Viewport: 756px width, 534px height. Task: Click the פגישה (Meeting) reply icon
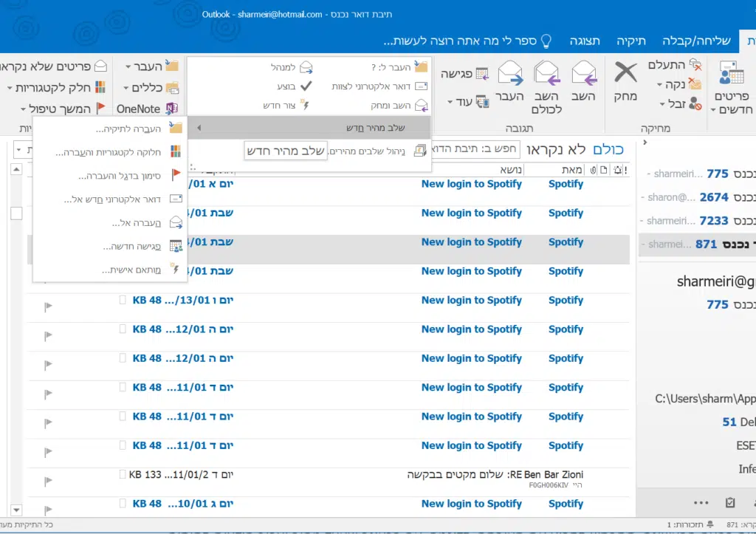pos(482,74)
